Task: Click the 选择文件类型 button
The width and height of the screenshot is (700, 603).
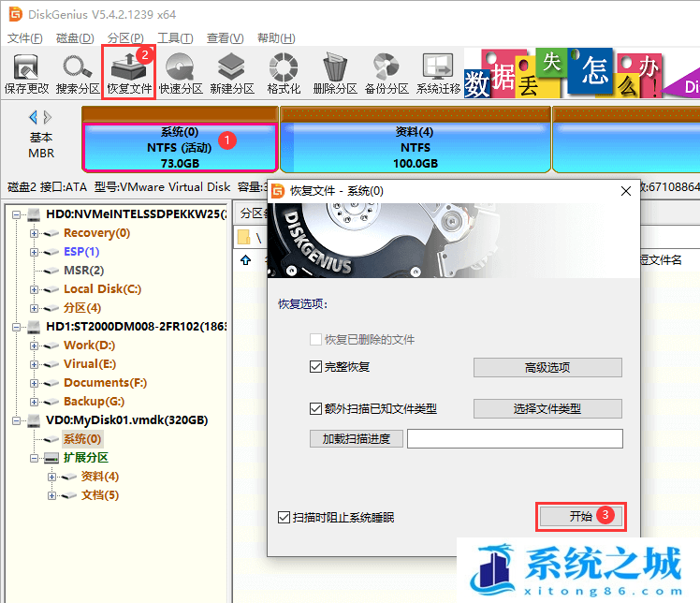Action: [x=547, y=408]
